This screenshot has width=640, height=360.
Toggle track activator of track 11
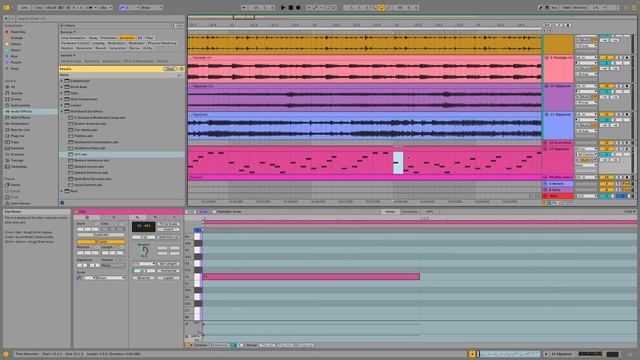607,115
